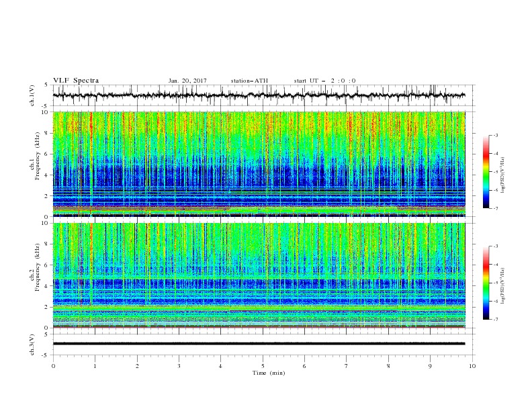Click the time-axis tick label '10'
The image size is (532, 411).
pos(472,366)
